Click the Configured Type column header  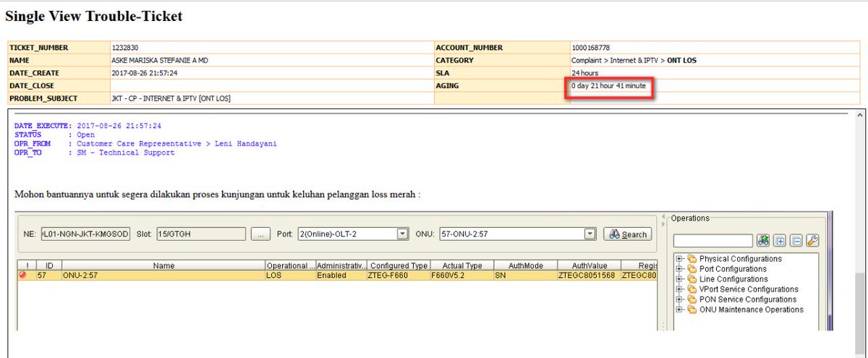pyautogui.click(x=399, y=265)
